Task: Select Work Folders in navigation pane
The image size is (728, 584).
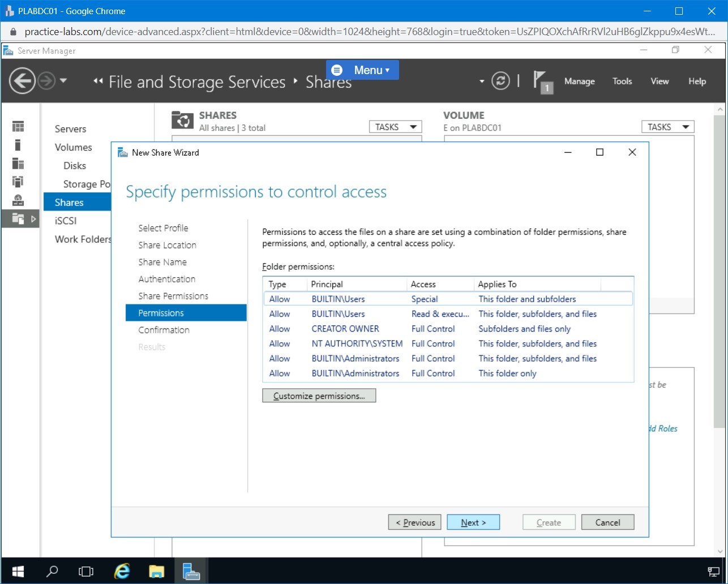Action: (x=83, y=239)
